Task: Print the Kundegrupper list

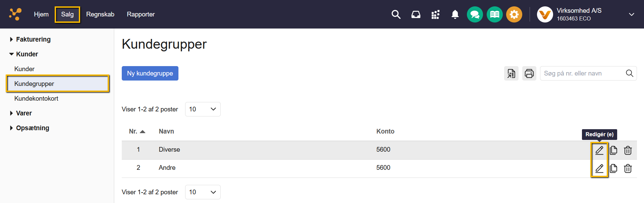Action: click(529, 73)
